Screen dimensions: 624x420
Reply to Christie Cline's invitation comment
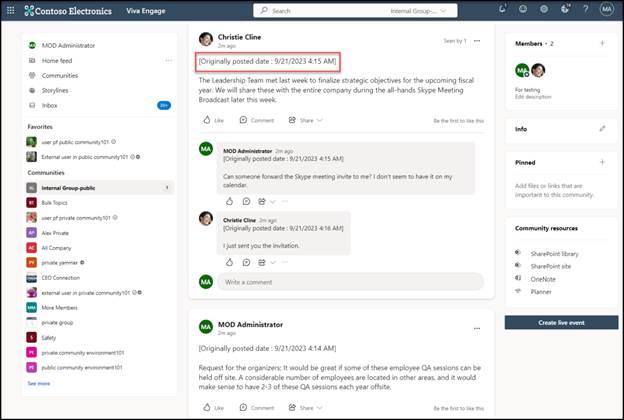(x=246, y=262)
